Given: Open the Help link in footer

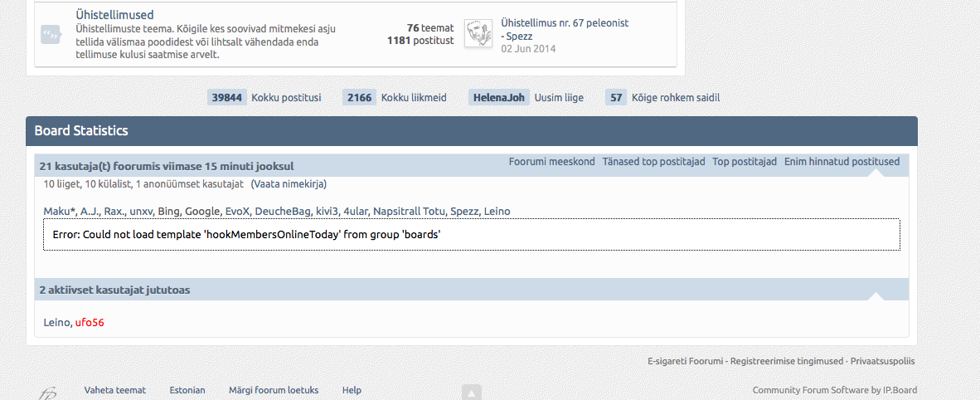Looking at the screenshot, I should 352,390.
